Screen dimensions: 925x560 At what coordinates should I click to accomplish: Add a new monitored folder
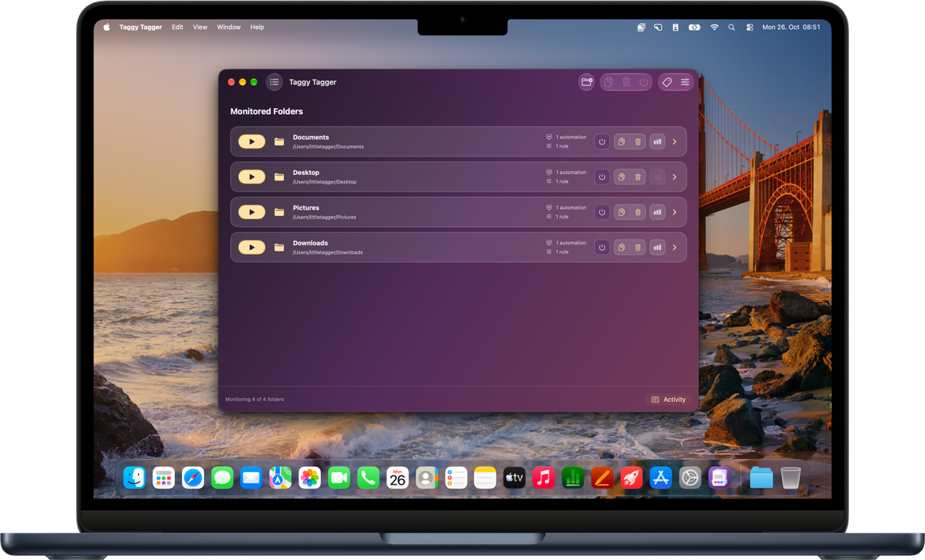tap(587, 82)
